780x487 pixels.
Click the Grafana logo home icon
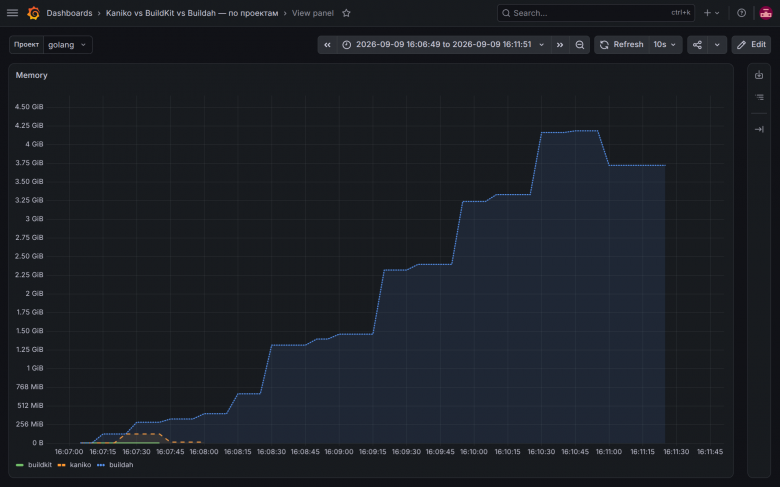pos(33,13)
